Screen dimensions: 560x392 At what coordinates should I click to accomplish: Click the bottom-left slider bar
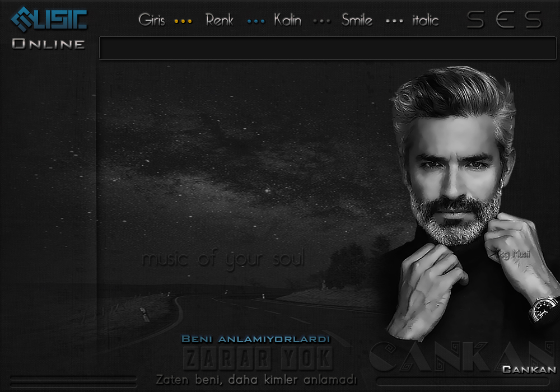point(73,381)
